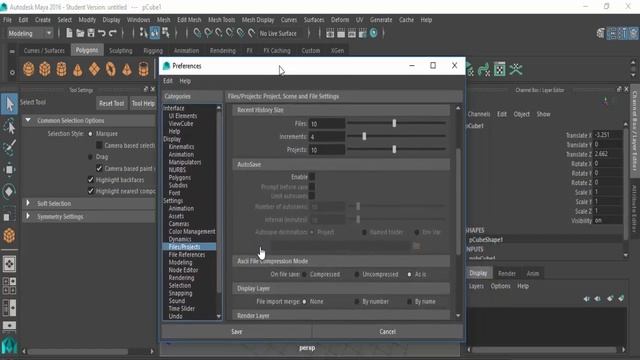Screen dimensions: 640x360
Task: Select Drag selection style
Action: pos(91,157)
